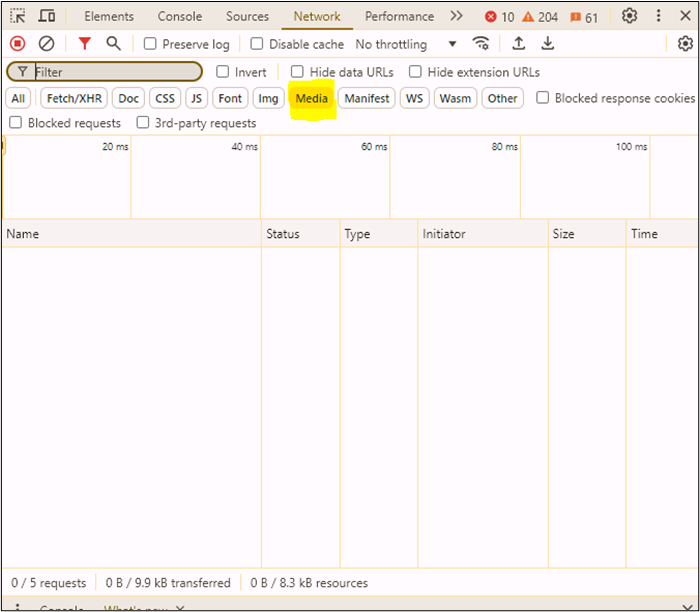Open network conditions wifi icon

[481, 44]
